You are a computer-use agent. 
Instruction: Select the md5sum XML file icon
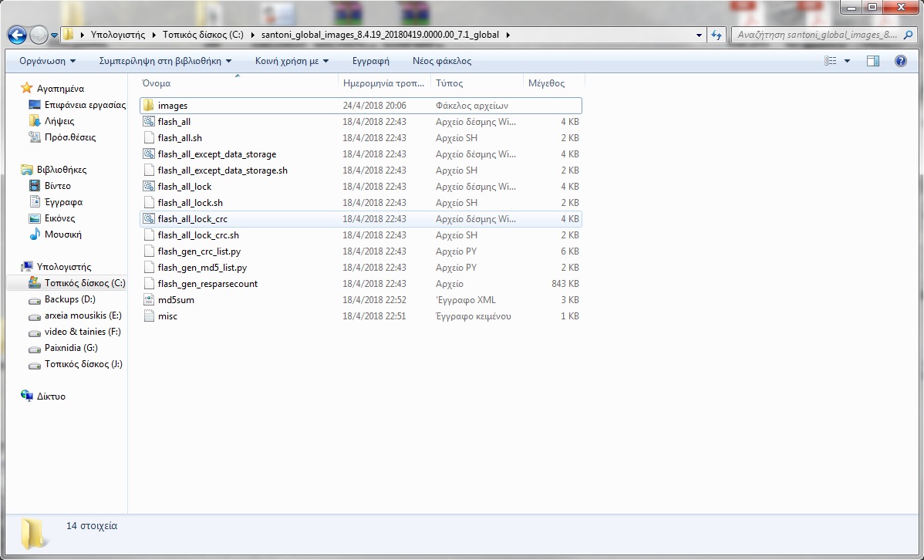coord(149,300)
